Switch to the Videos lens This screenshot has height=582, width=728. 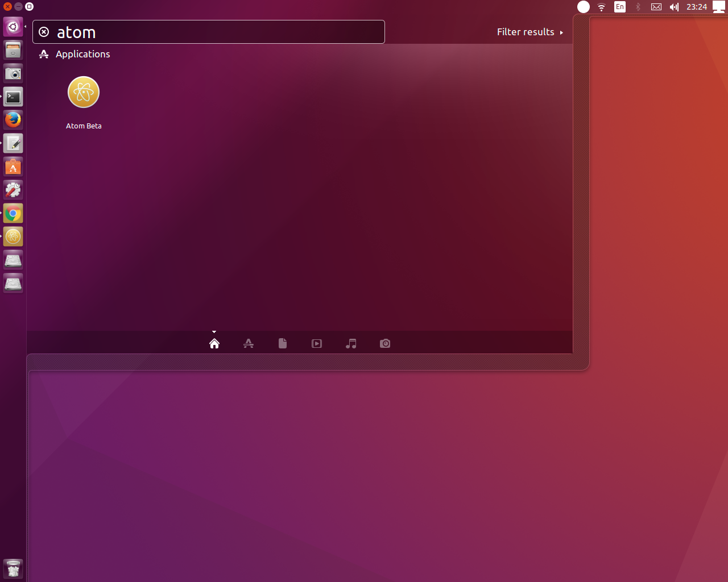[x=317, y=343]
